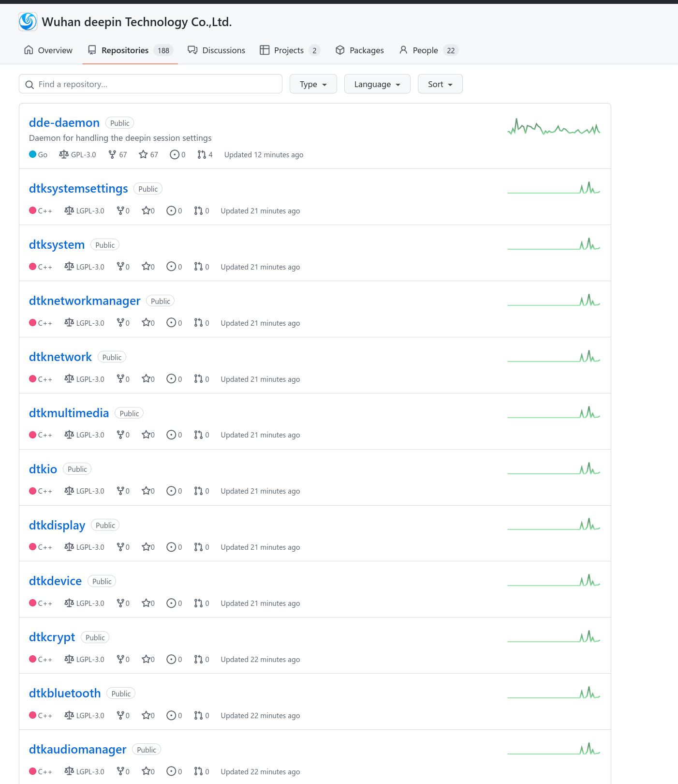Image resolution: width=678 pixels, height=784 pixels.
Task: Click 'Updated 12 minutes ago' text
Action: click(x=264, y=155)
